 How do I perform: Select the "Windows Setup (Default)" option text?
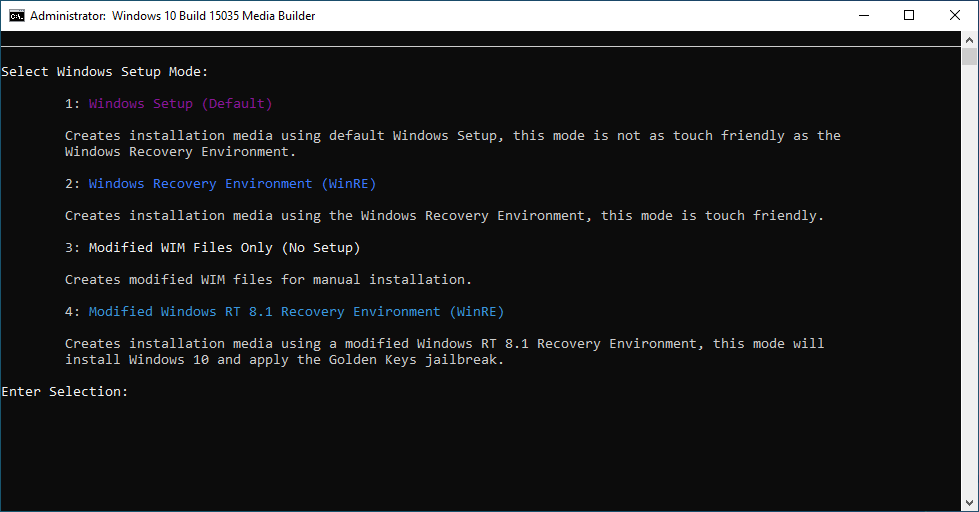point(180,104)
